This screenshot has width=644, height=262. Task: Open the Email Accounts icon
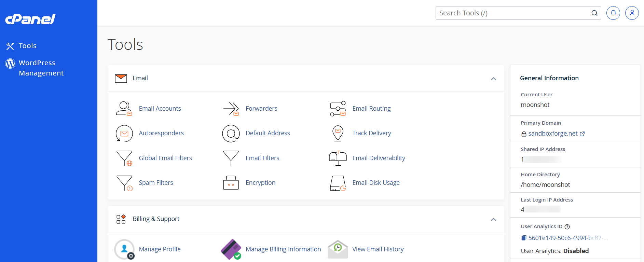click(x=124, y=109)
